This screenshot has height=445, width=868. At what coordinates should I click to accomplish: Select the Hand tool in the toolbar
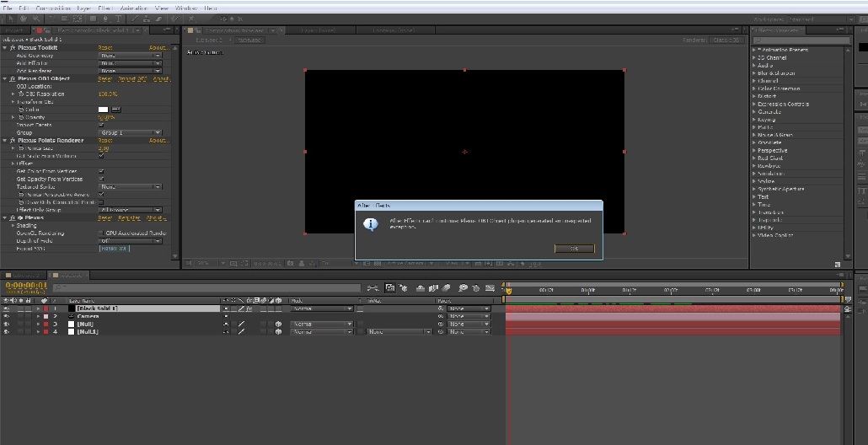pyautogui.click(x=24, y=19)
